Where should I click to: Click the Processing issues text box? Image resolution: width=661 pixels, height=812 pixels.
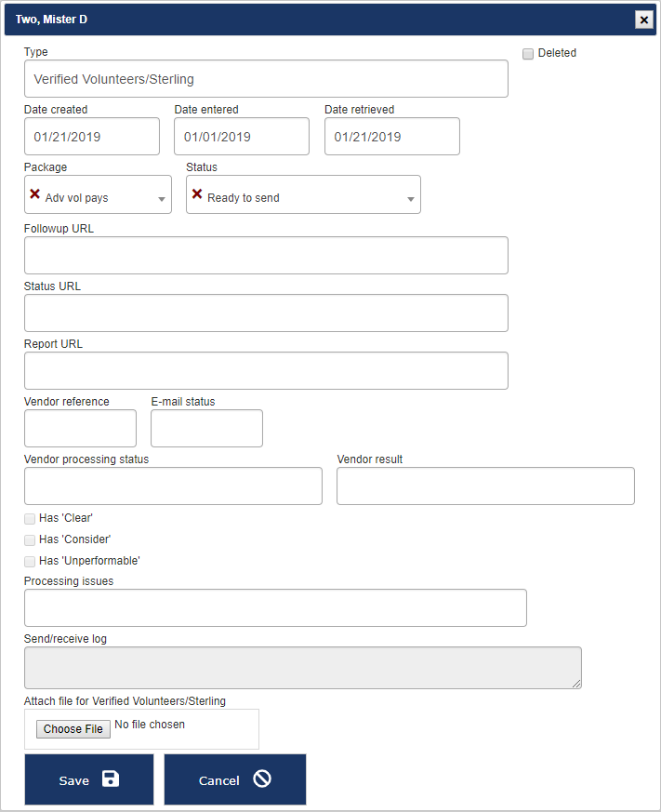click(x=275, y=608)
